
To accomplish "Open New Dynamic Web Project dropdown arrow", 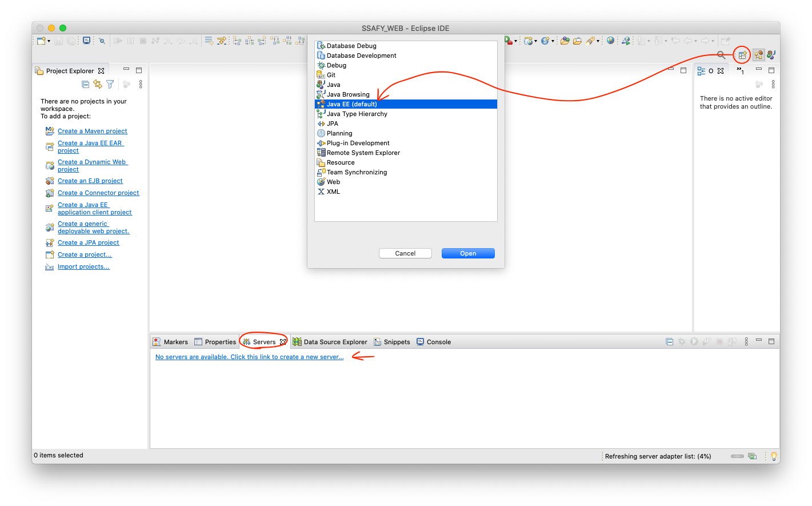I will [x=535, y=41].
